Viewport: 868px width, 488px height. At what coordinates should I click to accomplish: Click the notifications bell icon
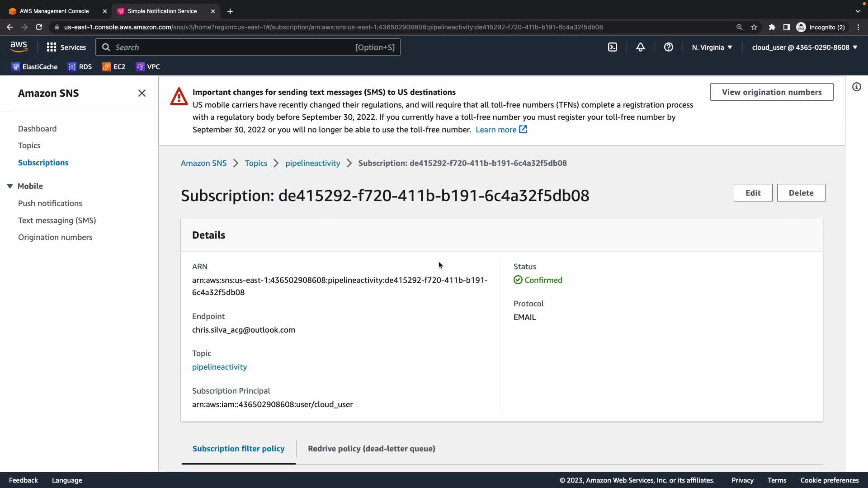[641, 47]
